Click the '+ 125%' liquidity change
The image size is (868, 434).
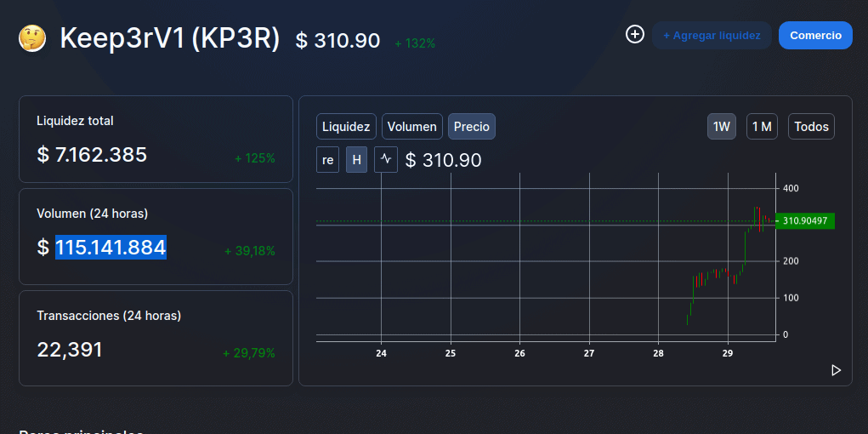(x=255, y=158)
